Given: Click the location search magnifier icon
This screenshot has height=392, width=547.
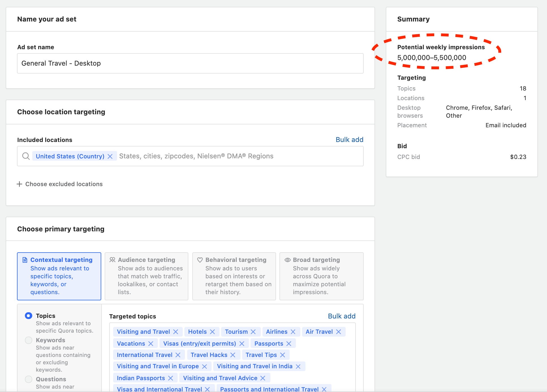Looking at the screenshot, I should [x=26, y=156].
